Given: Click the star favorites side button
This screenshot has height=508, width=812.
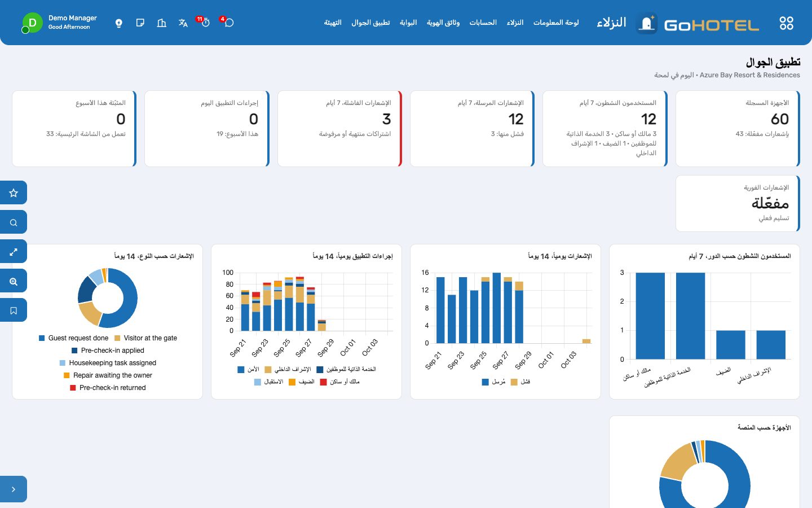Looking at the screenshot, I should (x=14, y=193).
